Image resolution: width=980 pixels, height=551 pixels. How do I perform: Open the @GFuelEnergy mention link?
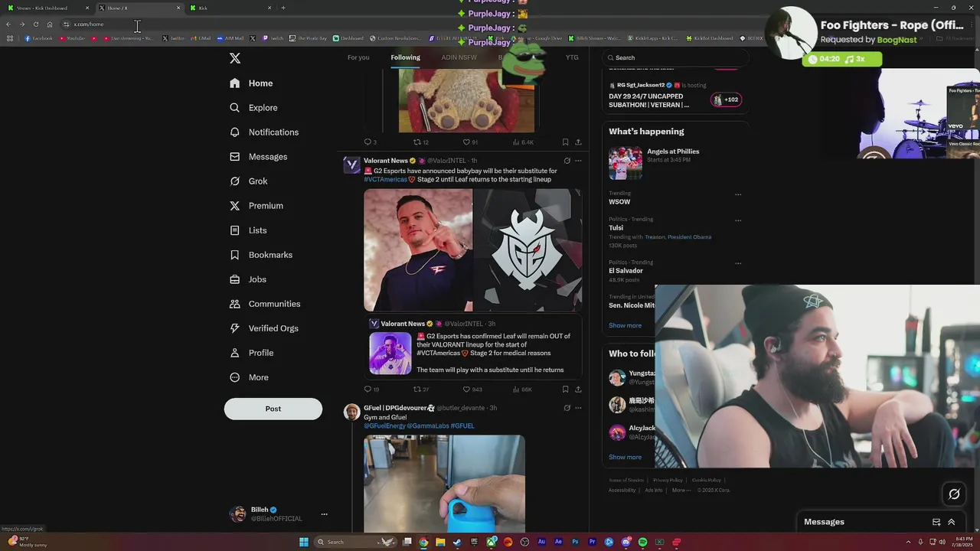pos(384,426)
